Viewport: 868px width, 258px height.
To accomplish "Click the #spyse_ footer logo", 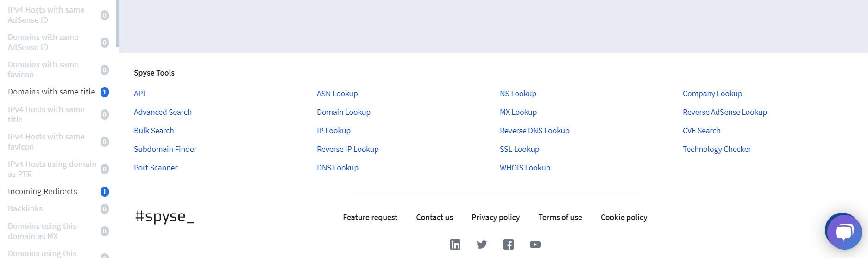I will click(164, 217).
